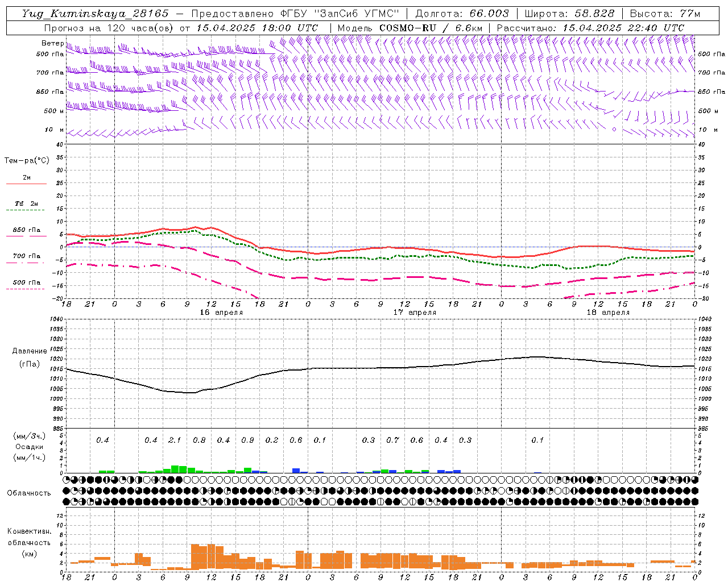Click the Долгота: 66.003 field
728x582 pixels.
[x=462, y=14]
